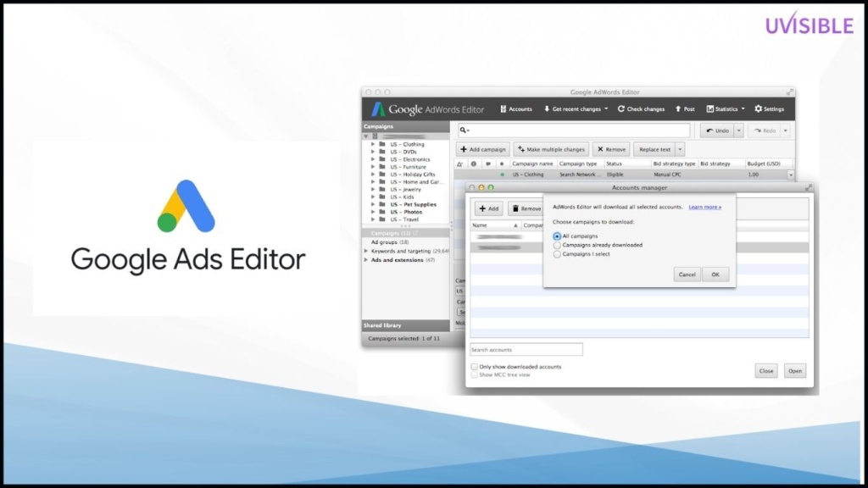The width and height of the screenshot is (868, 488).
Task: Enable Only show downloaded accounts
Action: coord(474,367)
